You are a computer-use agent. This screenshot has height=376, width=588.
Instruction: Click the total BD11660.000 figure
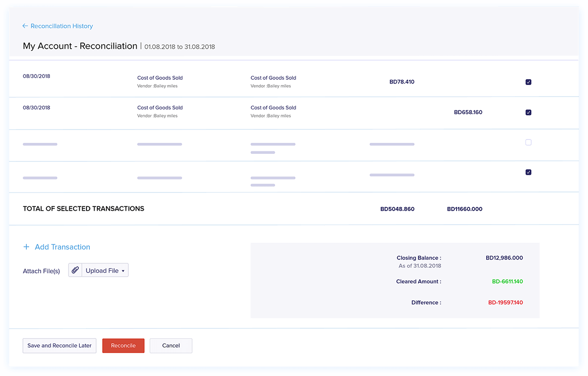(x=464, y=209)
